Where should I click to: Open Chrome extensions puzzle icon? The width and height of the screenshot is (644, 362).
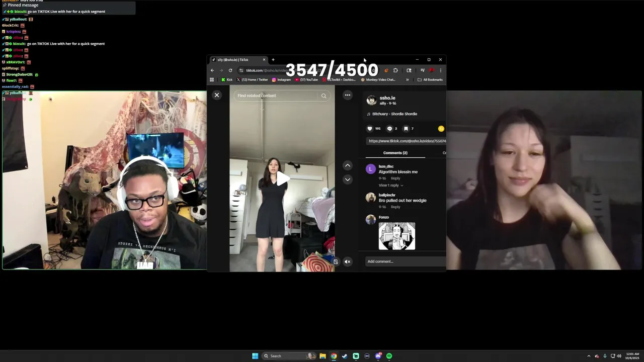coord(395,70)
